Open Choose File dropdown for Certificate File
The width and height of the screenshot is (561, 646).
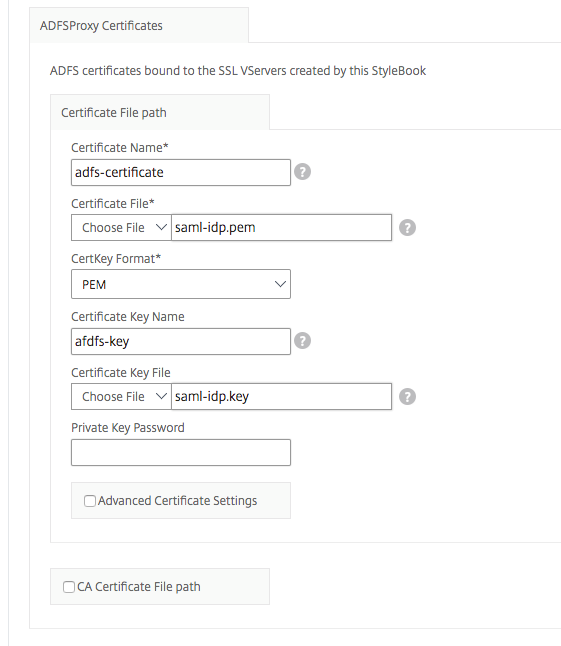click(121, 227)
